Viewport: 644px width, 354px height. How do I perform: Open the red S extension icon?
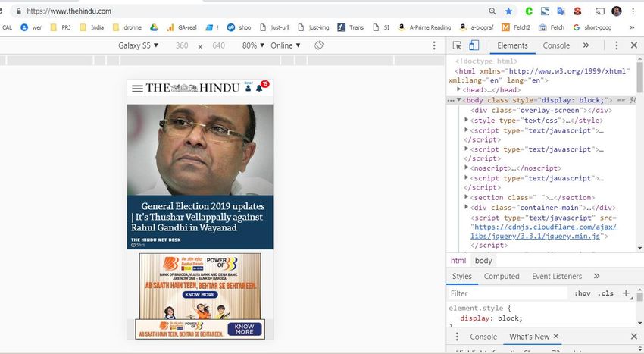(x=577, y=11)
